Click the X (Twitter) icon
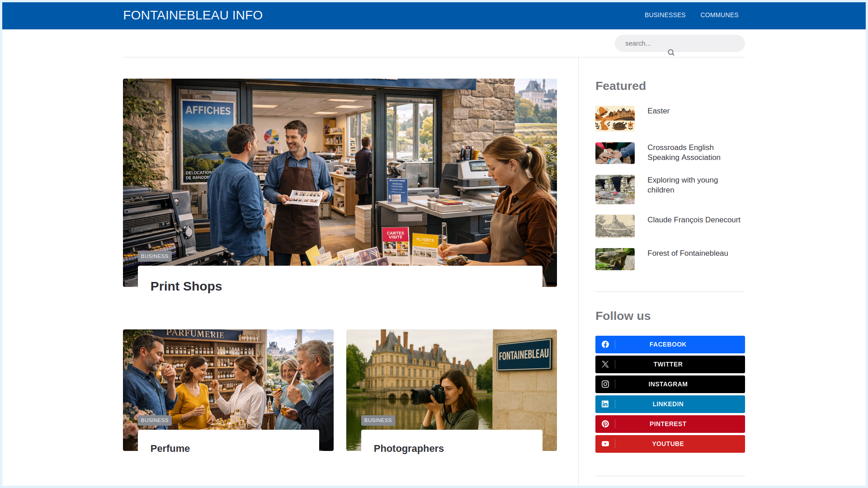Image resolution: width=868 pixels, height=488 pixels. (605, 364)
